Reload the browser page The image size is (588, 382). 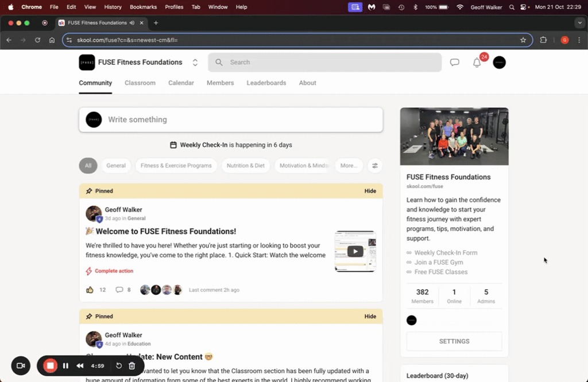tap(37, 40)
